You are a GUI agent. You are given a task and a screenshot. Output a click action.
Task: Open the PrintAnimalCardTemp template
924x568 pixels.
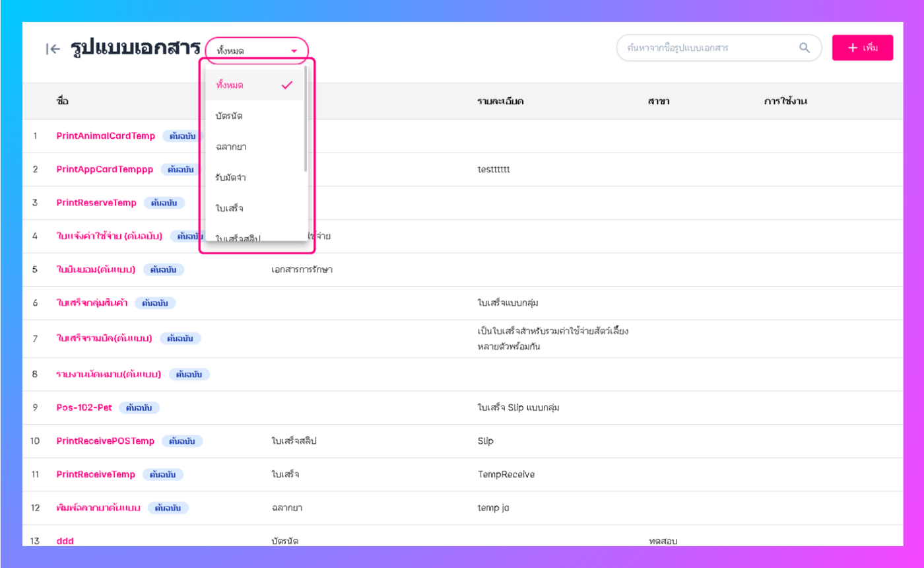point(106,136)
